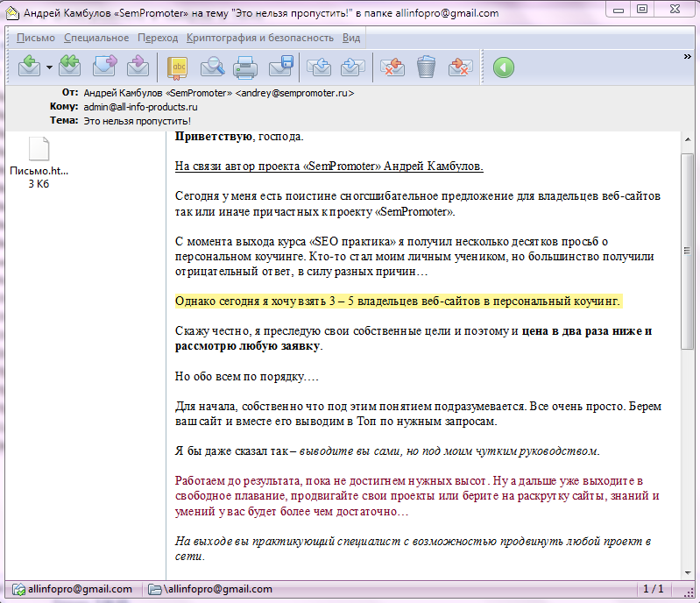Image resolution: width=700 pixels, height=603 pixels.
Task: Click subject text Это нельзя пропустить!
Action: pyautogui.click(x=137, y=121)
